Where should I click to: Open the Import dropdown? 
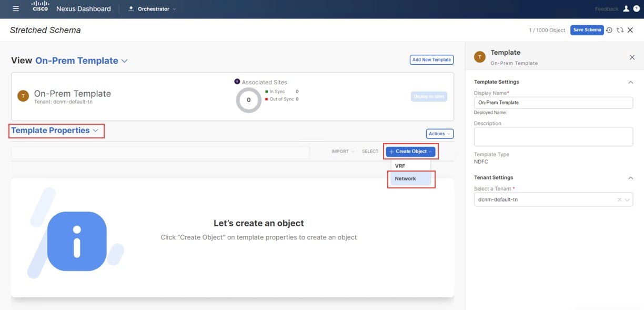click(343, 152)
